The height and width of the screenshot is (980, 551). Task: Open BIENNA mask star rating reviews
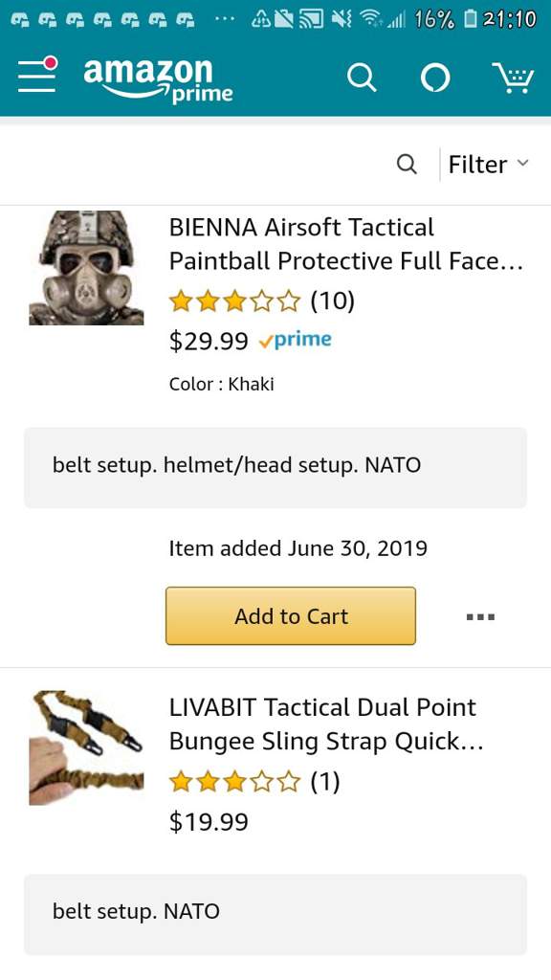tap(262, 301)
